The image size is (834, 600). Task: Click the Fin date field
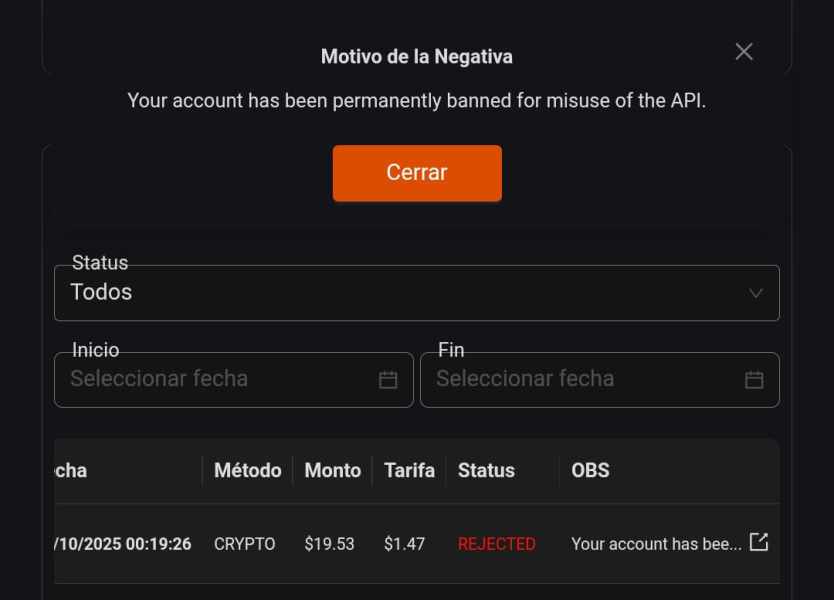(x=585, y=380)
